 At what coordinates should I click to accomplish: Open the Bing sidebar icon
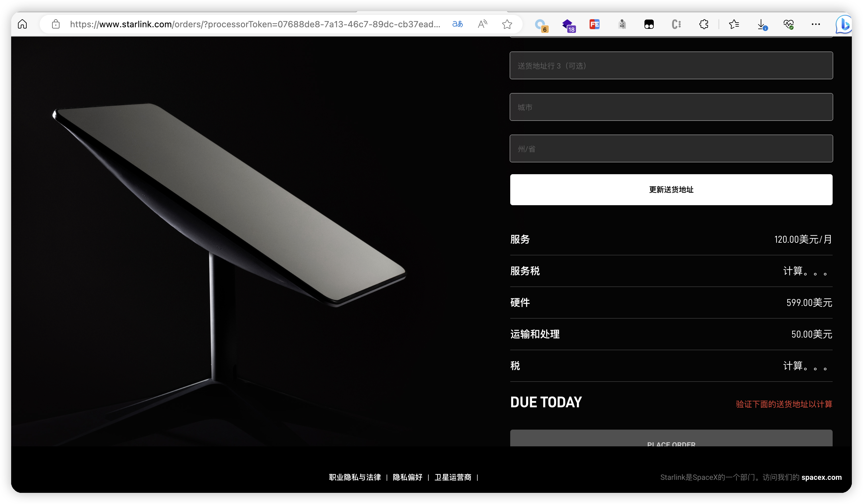click(843, 24)
